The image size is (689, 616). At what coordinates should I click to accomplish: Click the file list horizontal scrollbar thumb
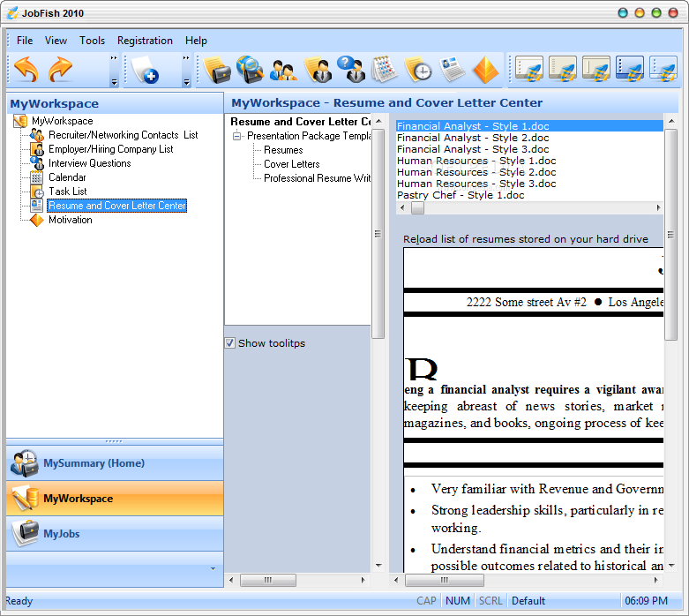pyautogui.click(x=417, y=207)
